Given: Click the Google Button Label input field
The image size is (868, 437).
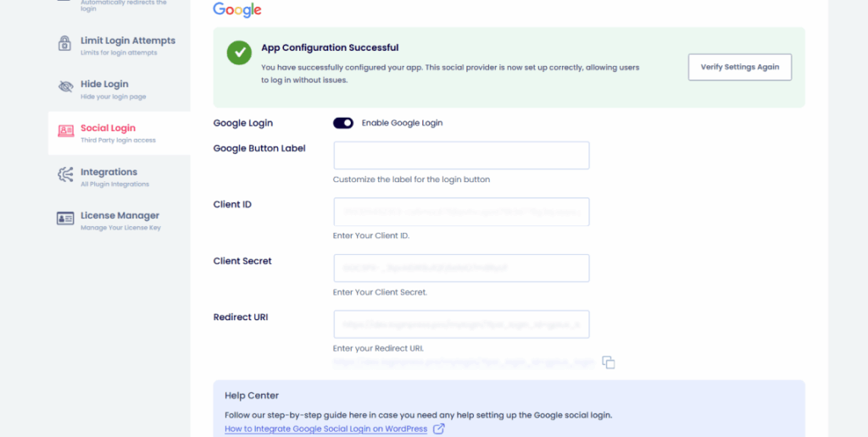Looking at the screenshot, I should pyautogui.click(x=461, y=156).
